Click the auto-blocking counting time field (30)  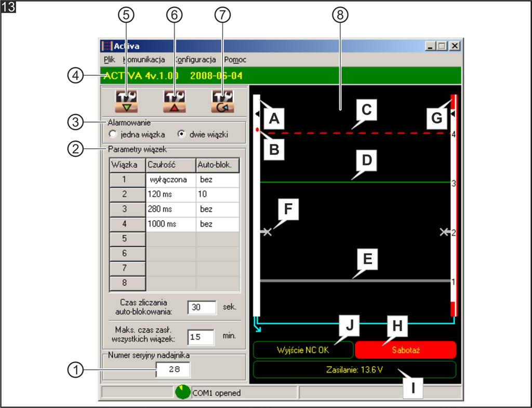[x=202, y=308]
